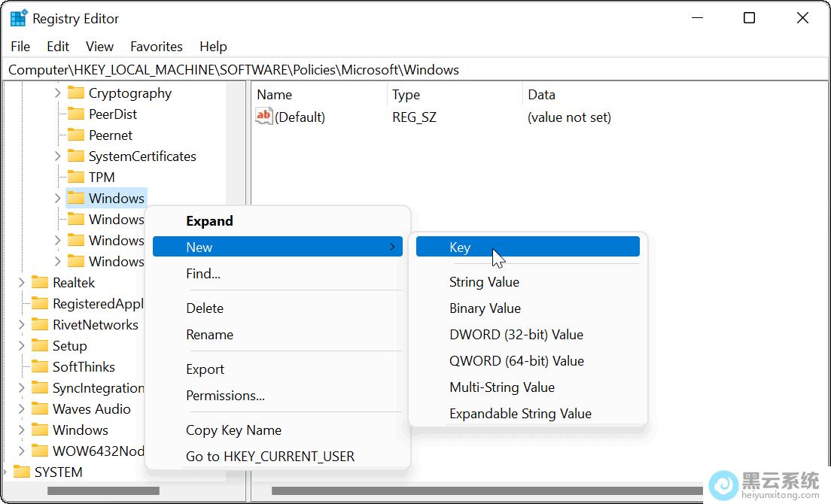Select the Peernet key in tree
The image size is (831, 504).
(x=110, y=135)
